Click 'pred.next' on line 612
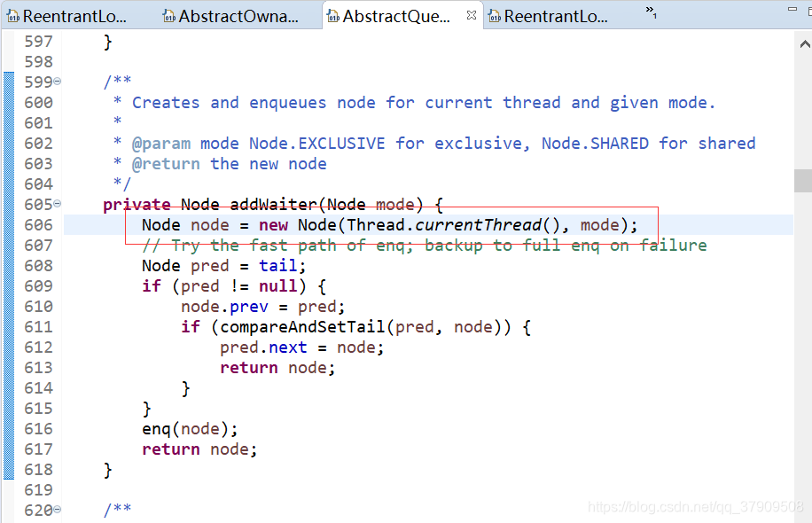Viewport: 812px width, 523px height. (263, 347)
